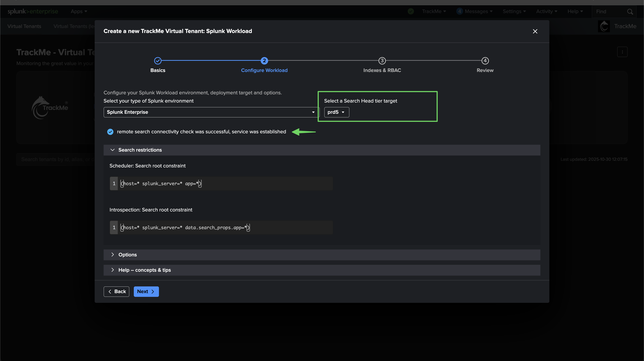Click the search magnifier icon in the top bar
644x361 pixels.
(x=630, y=12)
